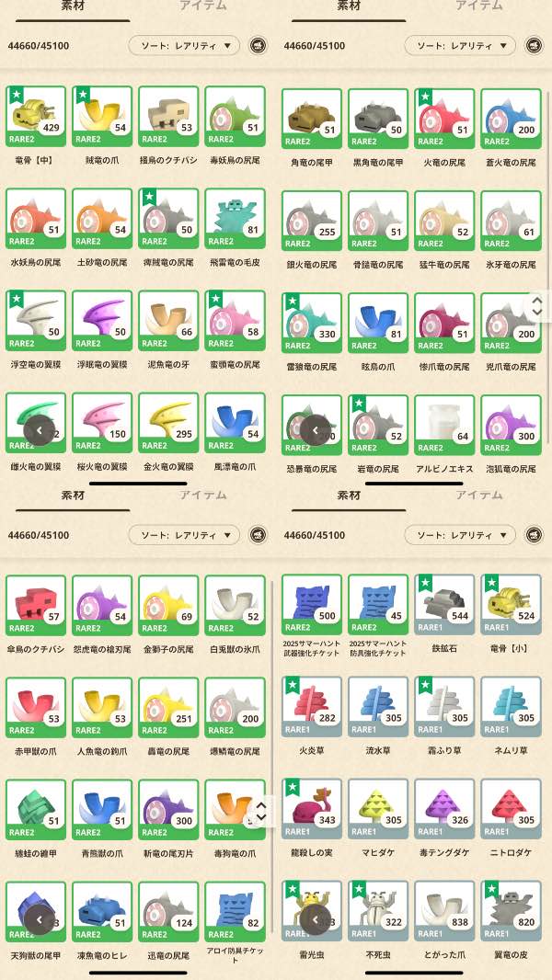
Task: Expand sort dropdown above 傘鳥のクチバシ row
Action: [x=184, y=535]
